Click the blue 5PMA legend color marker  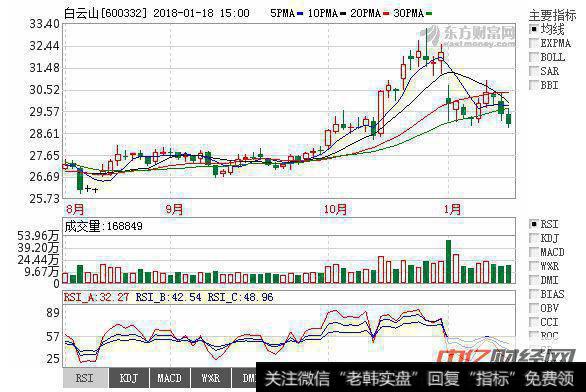point(300,13)
